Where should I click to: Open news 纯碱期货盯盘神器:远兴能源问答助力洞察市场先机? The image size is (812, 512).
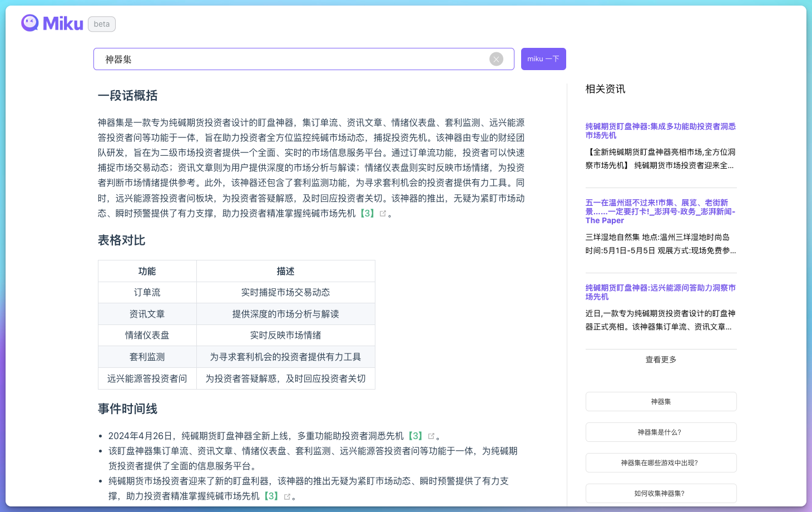[x=661, y=292]
